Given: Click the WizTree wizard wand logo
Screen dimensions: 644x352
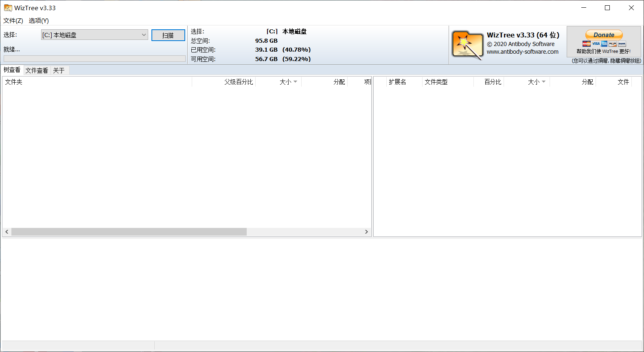Looking at the screenshot, I should point(468,45).
